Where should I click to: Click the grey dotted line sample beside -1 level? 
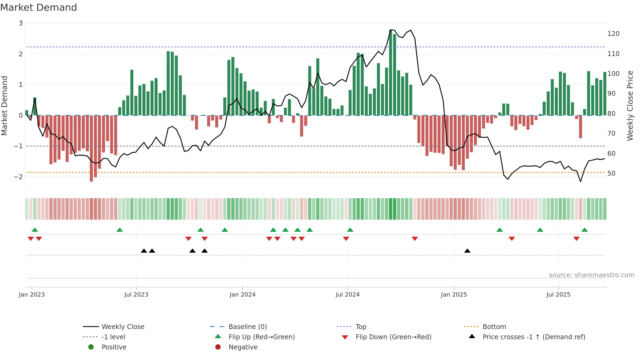coord(90,337)
